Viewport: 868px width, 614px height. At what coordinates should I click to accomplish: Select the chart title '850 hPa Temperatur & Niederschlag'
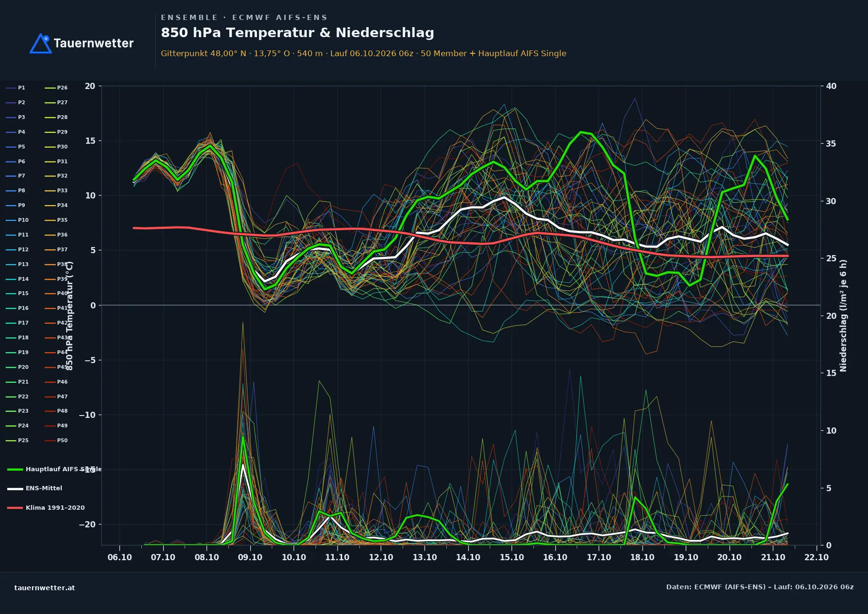pos(297,33)
